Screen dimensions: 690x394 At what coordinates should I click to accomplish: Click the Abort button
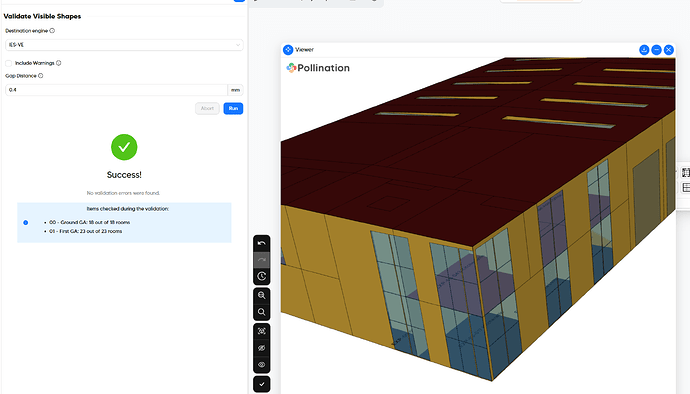207,108
